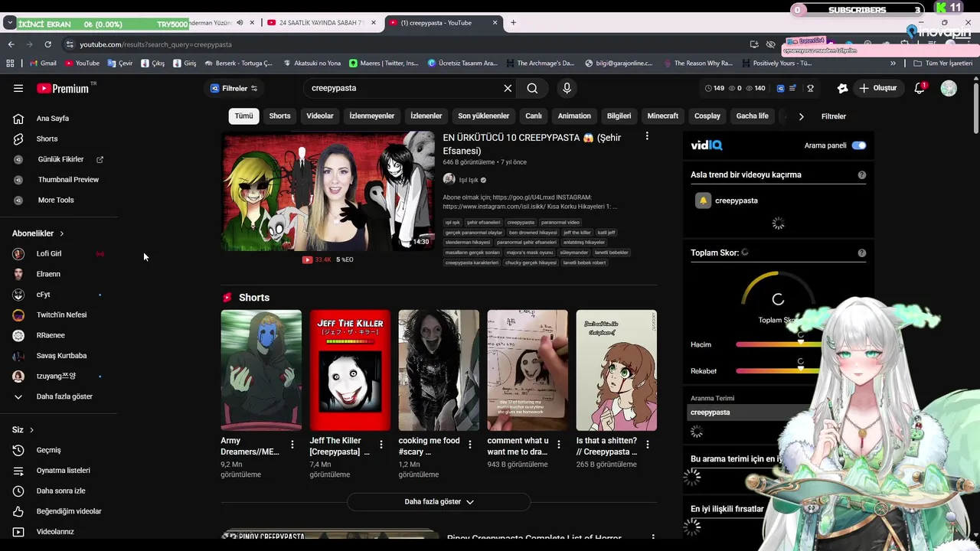Select the Shorts filter chip
This screenshot has height=551, width=980.
click(x=279, y=116)
